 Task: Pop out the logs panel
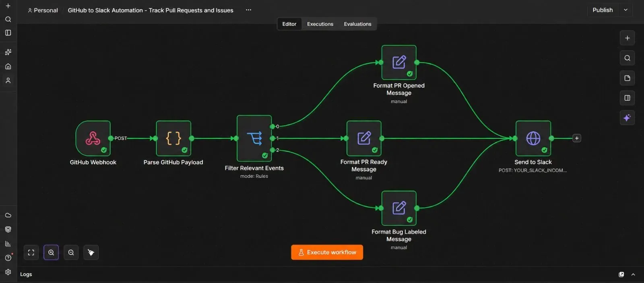click(x=621, y=275)
